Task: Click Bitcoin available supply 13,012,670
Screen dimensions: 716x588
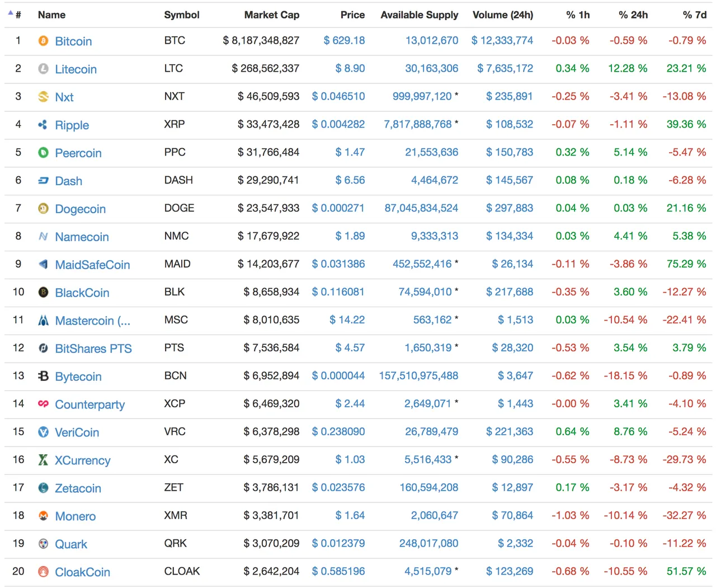Action: pyautogui.click(x=432, y=40)
